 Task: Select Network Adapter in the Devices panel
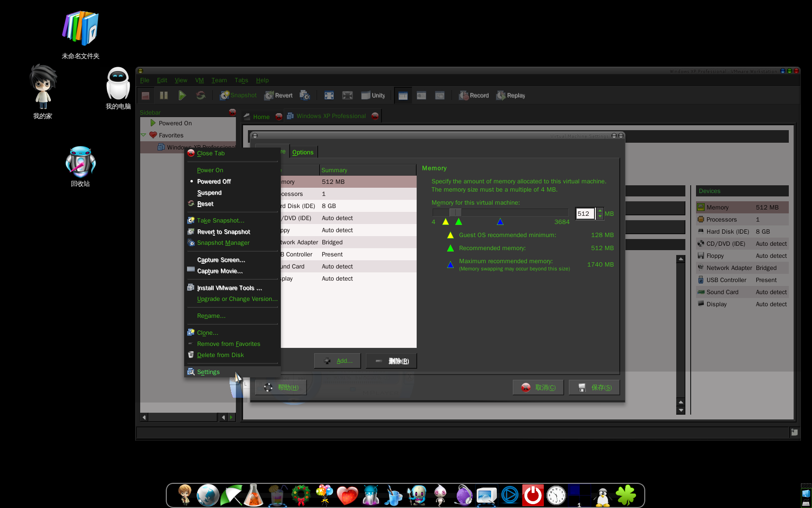[x=742, y=268]
